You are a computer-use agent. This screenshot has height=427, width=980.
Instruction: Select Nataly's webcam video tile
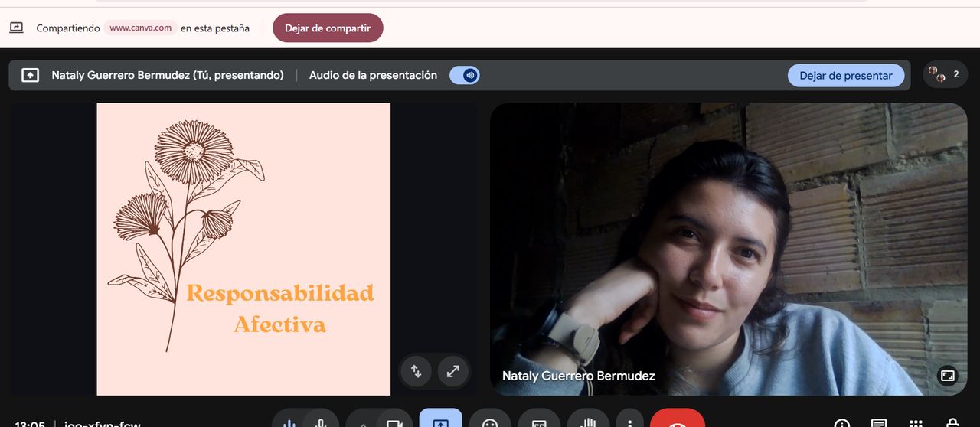[x=728, y=249]
